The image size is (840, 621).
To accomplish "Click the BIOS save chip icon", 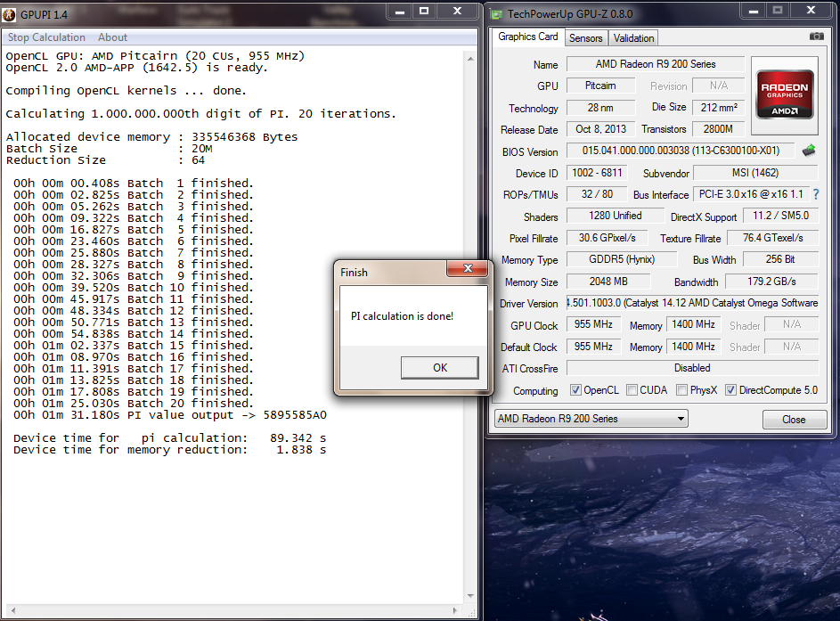I will (809, 151).
